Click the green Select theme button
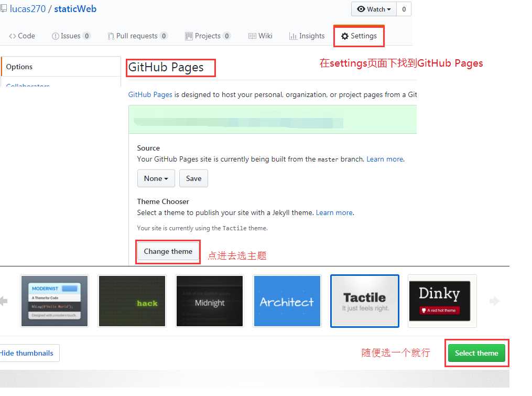The image size is (532, 396). click(476, 353)
